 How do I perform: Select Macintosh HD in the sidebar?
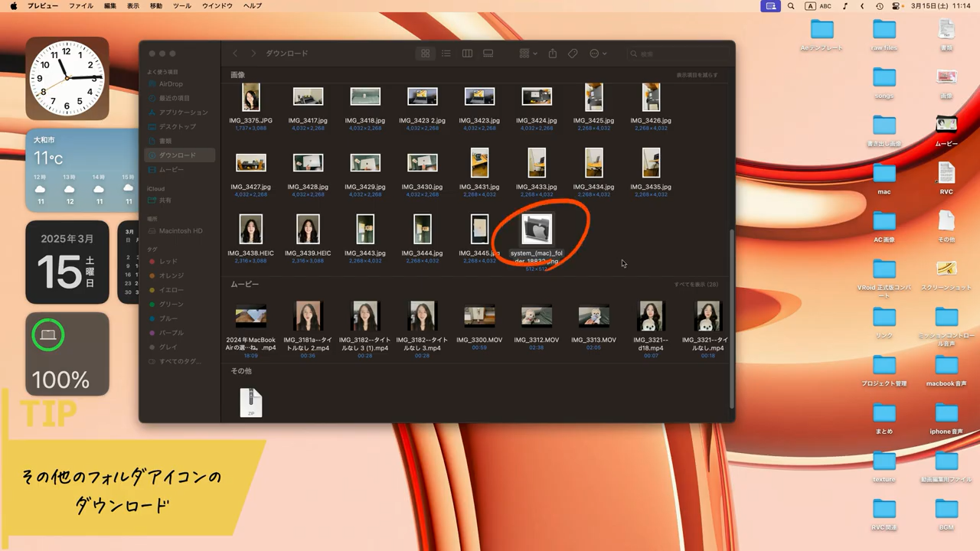pyautogui.click(x=181, y=230)
